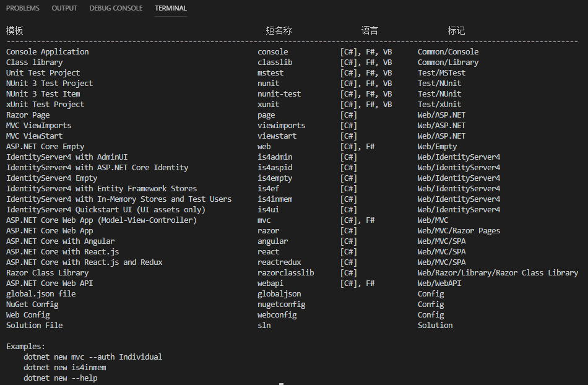Click 'ASP.NET Core with Angular' text
The image size is (588, 385).
pyautogui.click(x=61, y=241)
